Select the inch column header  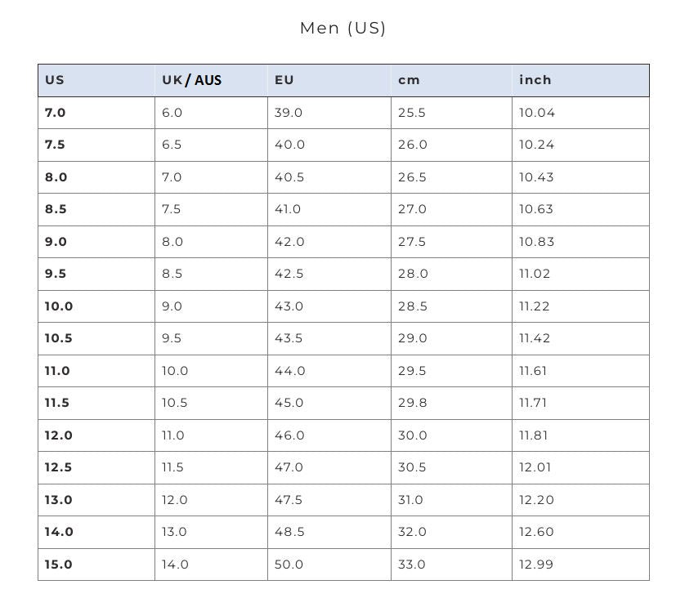point(535,80)
